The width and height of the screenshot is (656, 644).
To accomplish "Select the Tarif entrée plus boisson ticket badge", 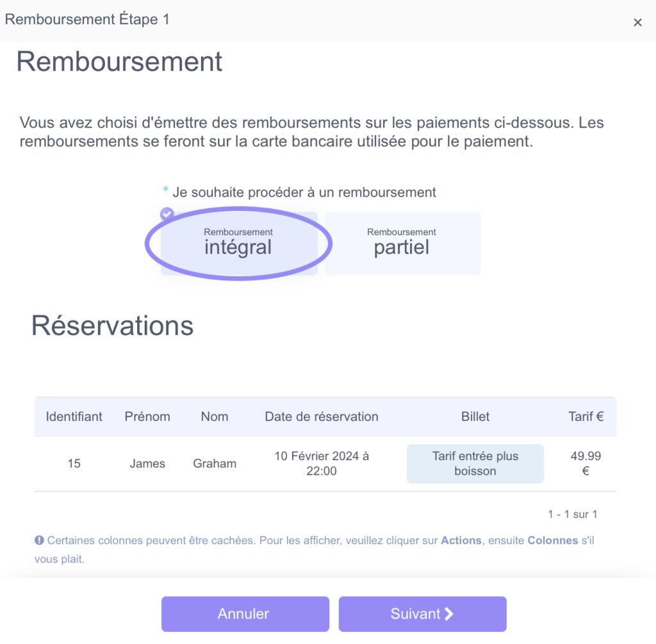I will [475, 464].
